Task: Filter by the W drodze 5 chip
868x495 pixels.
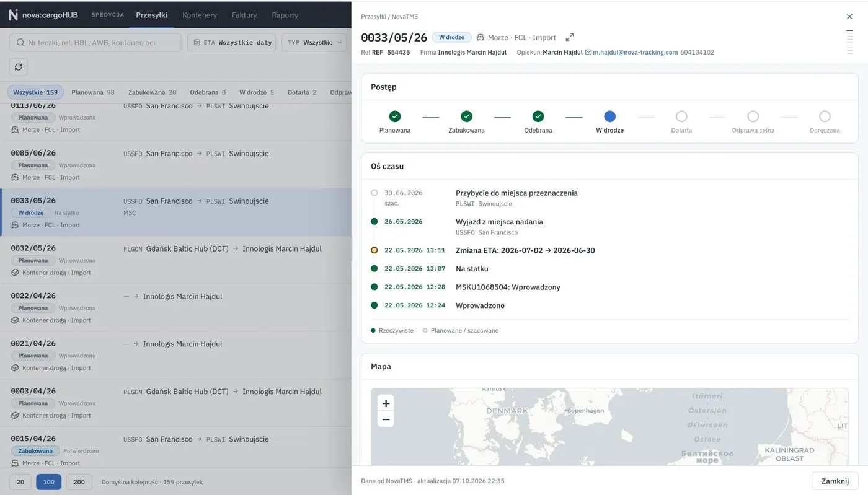Action: pos(257,92)
